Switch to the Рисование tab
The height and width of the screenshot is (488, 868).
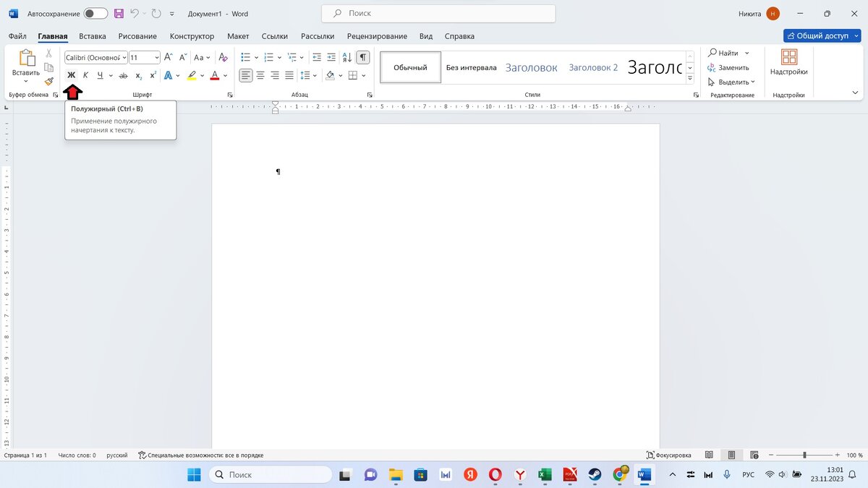pyautogui.click(x=137, y=36)
